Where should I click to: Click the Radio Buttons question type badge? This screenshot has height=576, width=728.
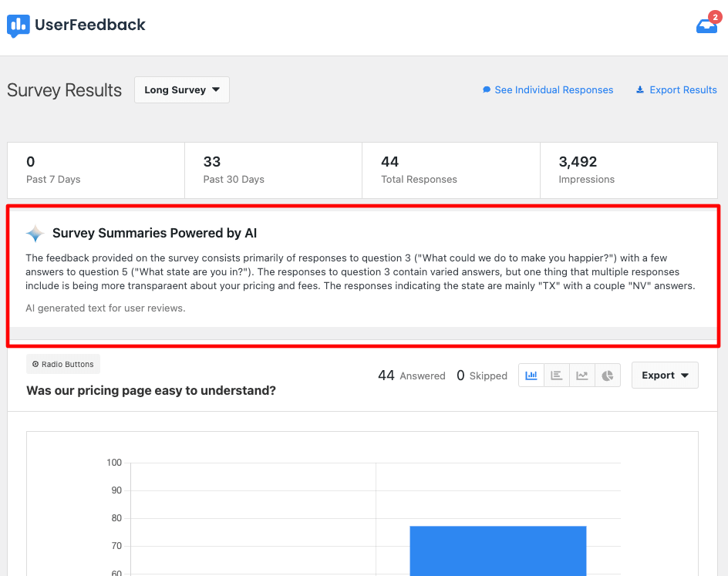(63, 364)
